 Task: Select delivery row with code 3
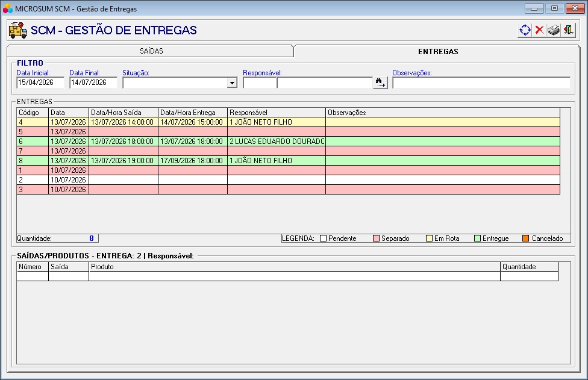coord(289,190)
